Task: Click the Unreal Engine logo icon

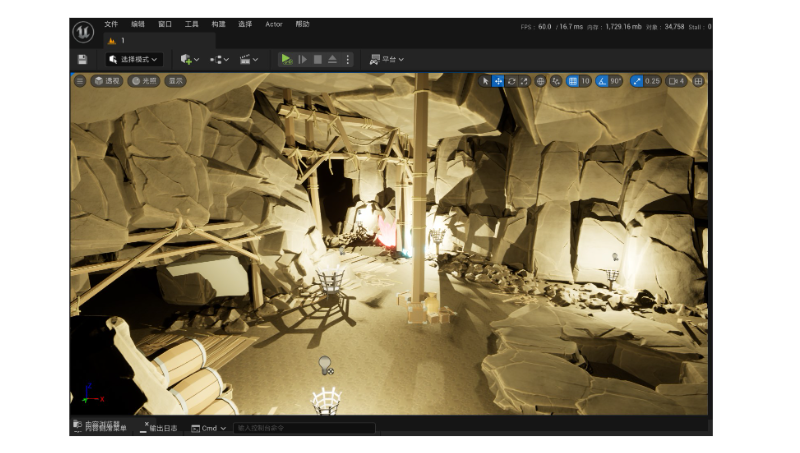Action: tap(83, 32)
